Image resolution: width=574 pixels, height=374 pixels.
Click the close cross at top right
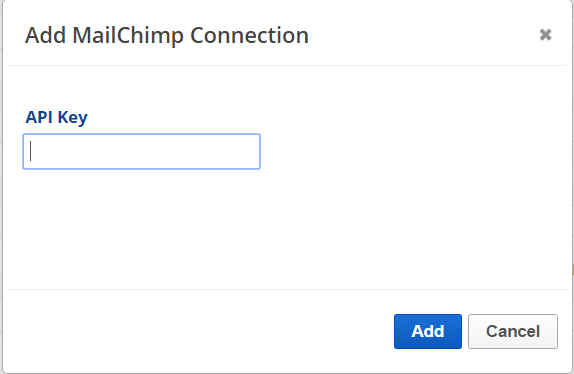pos(545,35)
